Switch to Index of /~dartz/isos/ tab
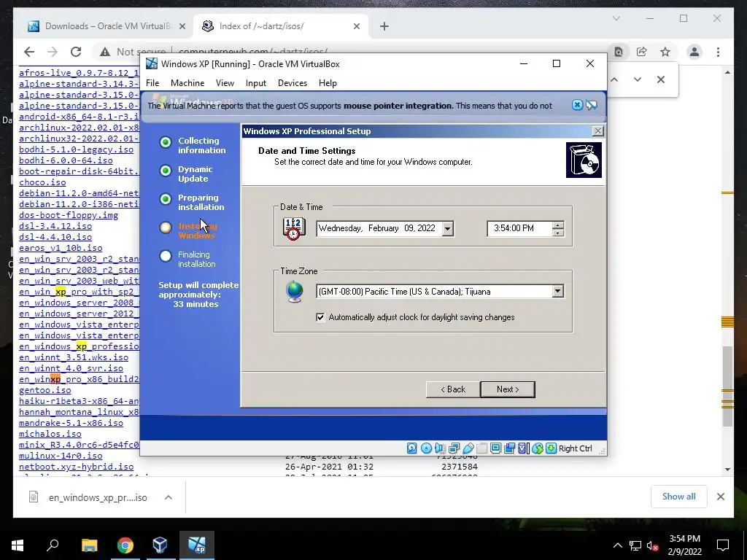This screenshot has width=747, height=560. point(281,26)
